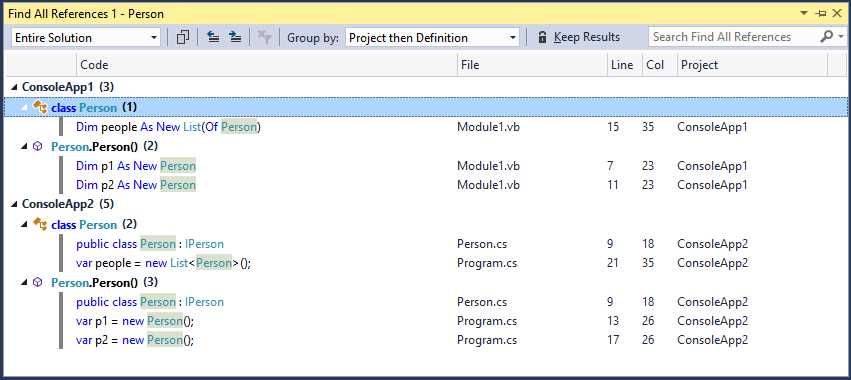Select row 'Dim p2 As New Person'
The image size is (851, 380).
(x=426, y=185)
